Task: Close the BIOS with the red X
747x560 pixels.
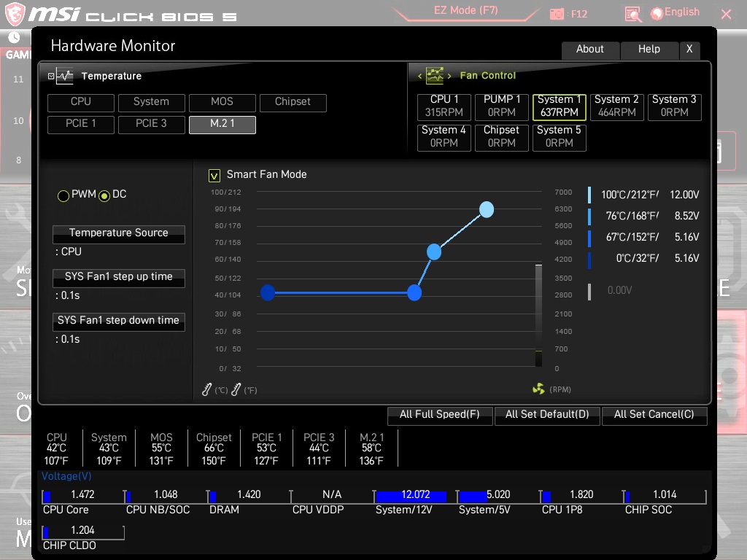Action: (x=727, y=15)
